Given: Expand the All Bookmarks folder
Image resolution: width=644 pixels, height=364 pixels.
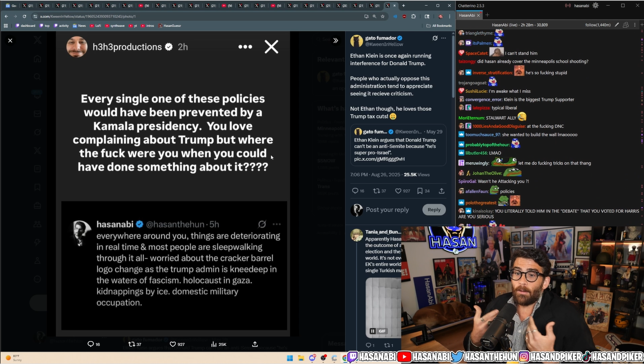Looking at the screenshot, I should tap(440, 26).
